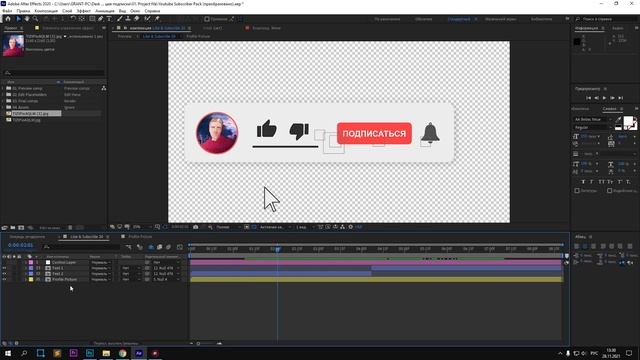Click Profile Picture in the composition breadcrumb
Viewport: 640px width, 360px height.
point(198,36)
